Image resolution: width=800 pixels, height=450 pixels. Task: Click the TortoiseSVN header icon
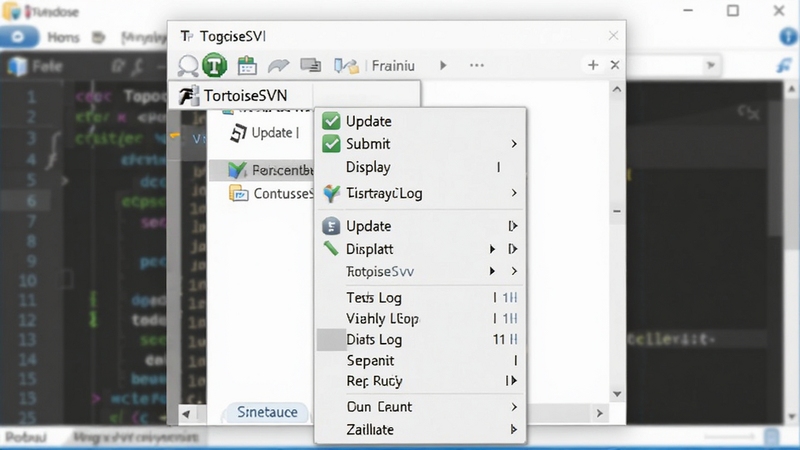[x=188, y=95]
